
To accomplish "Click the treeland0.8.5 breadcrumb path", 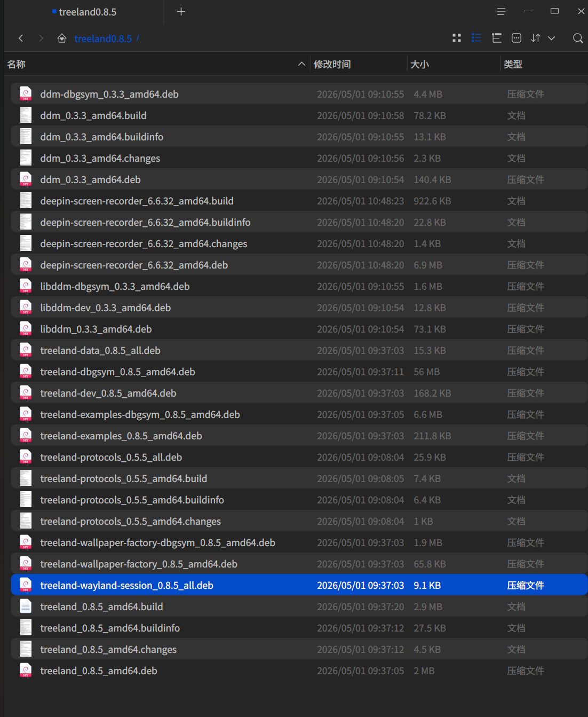I will point(103,38).
